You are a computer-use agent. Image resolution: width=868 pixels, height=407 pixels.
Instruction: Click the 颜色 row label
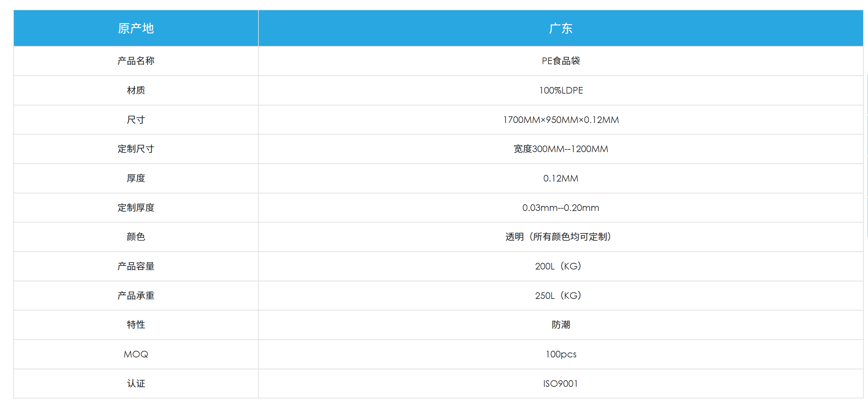pyautogui.click(x=136, y=237)
